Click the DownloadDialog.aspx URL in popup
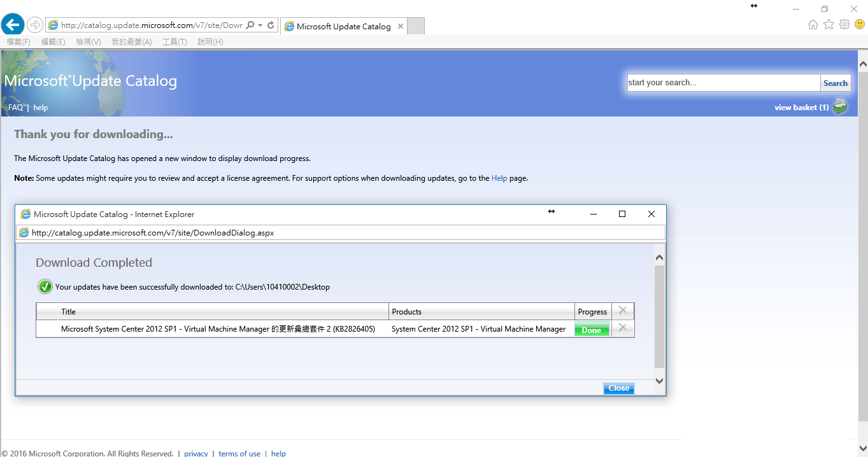Image resolution: width=868 pixels, height=457 pixels. pyautogui.click(x=153, y=232)
